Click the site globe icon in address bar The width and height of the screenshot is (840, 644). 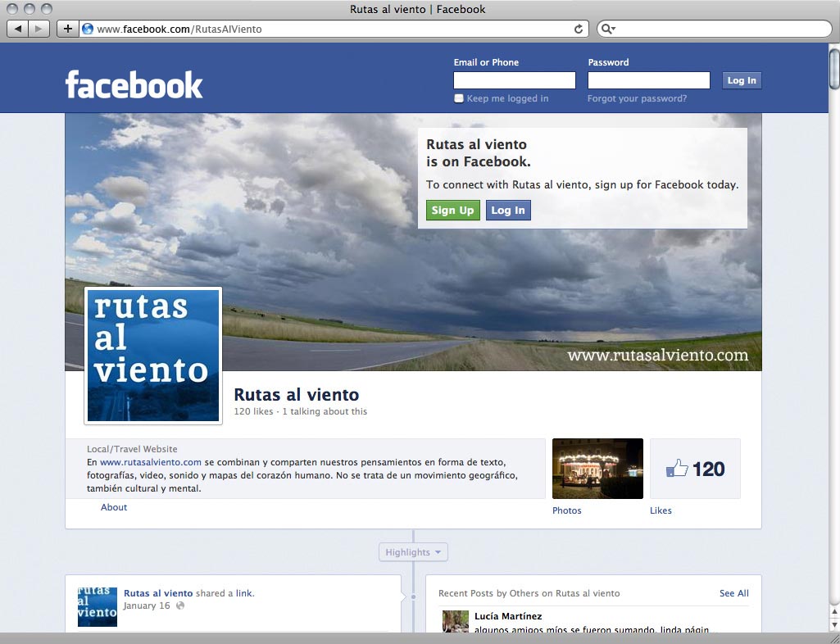(88, 29)
